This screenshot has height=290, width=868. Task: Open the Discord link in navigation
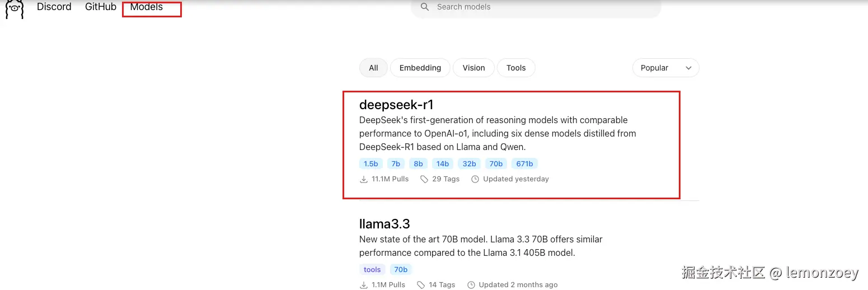click(54, 7)
